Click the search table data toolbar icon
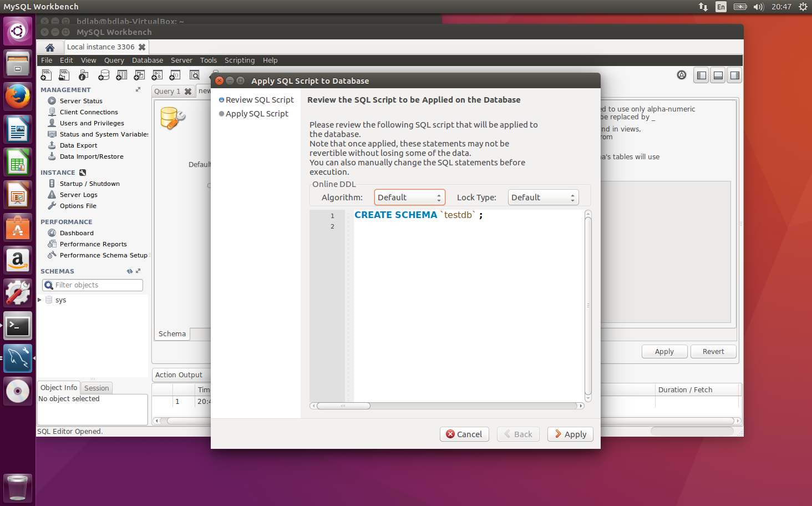Screen dimensions: 812x506 [x=194, y=75]
